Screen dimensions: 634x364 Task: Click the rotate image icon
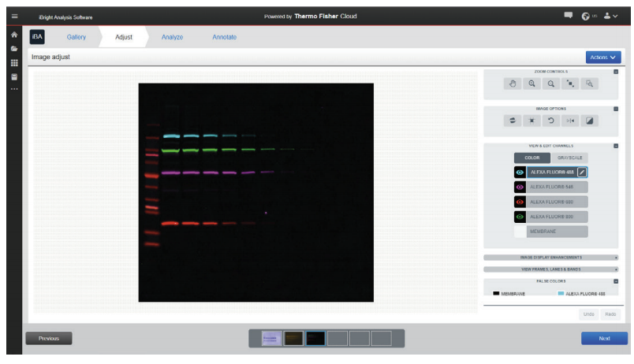(550, 121)
